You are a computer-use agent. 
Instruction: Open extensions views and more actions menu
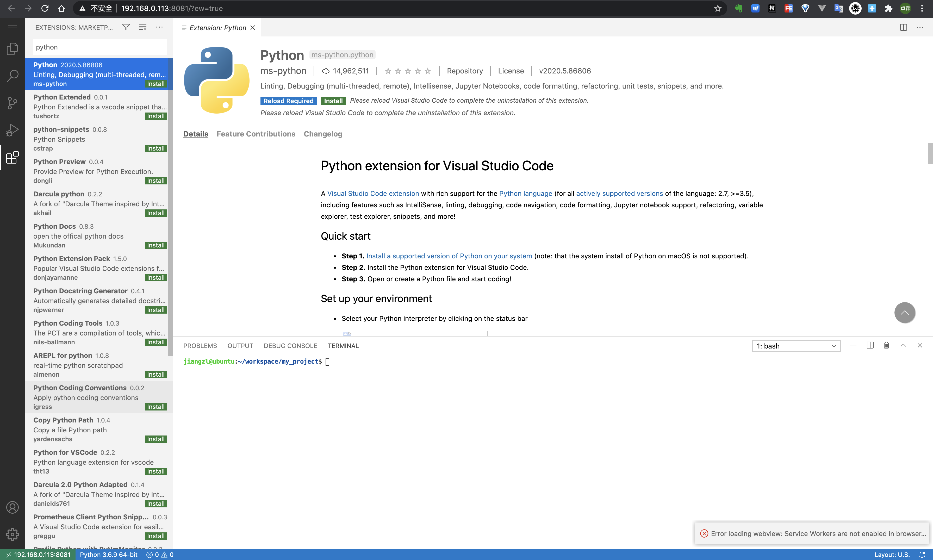pos(160,27)
